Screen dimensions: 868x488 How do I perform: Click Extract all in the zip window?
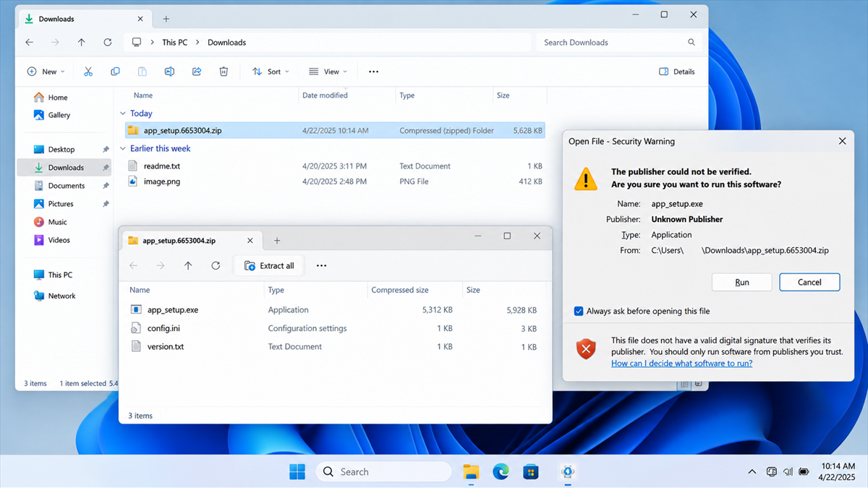pyautogui.click(x=269, y=265)
